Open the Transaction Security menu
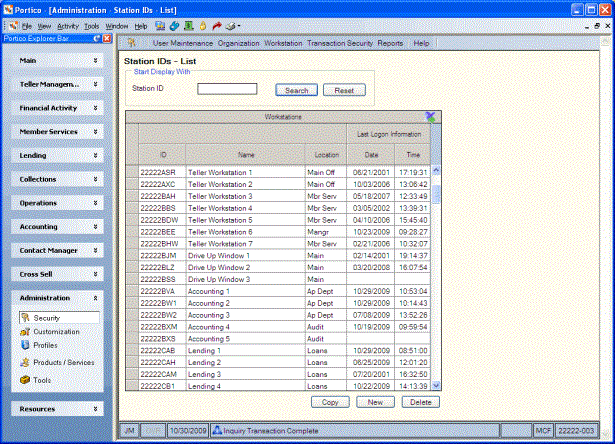This screenshot has height=444, width=615. tap(340, 43)
